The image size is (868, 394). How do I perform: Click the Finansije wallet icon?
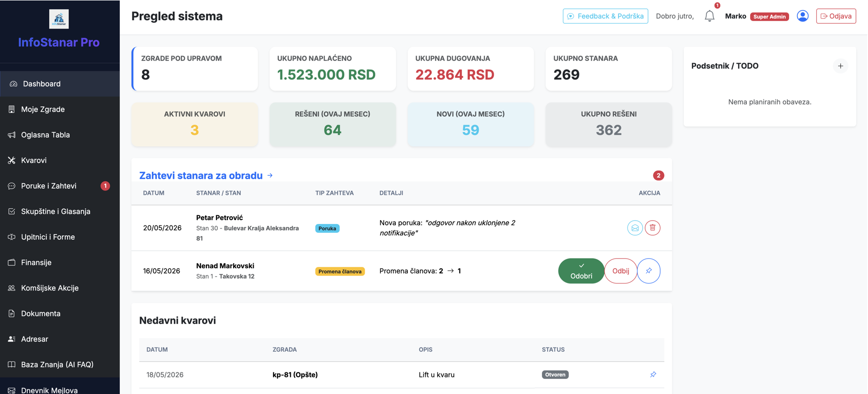(12, 263)
